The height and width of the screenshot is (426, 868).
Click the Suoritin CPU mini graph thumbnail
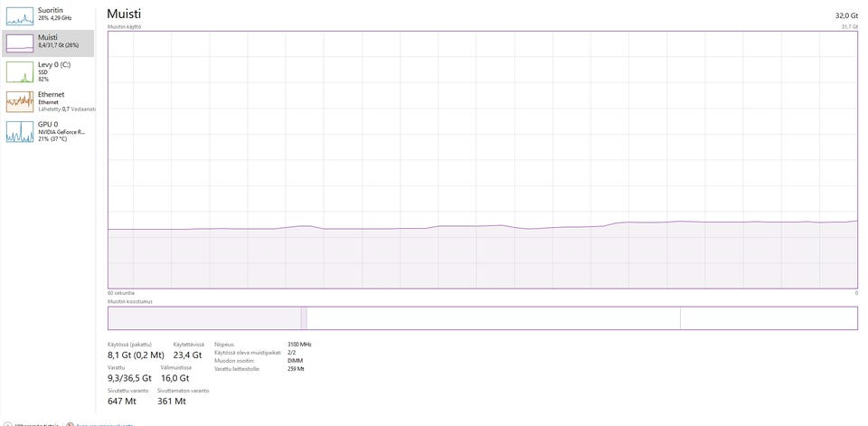(20, 16)
